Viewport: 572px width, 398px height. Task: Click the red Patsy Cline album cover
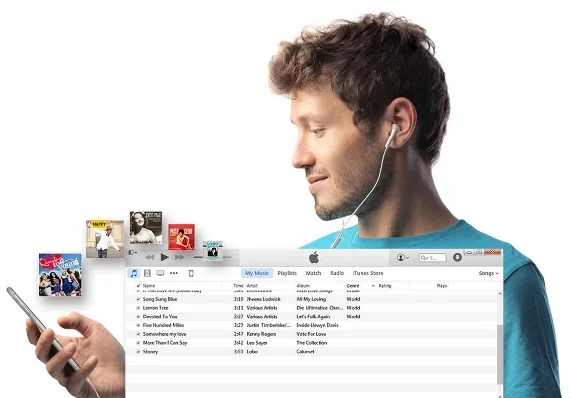tap(181, 237)
